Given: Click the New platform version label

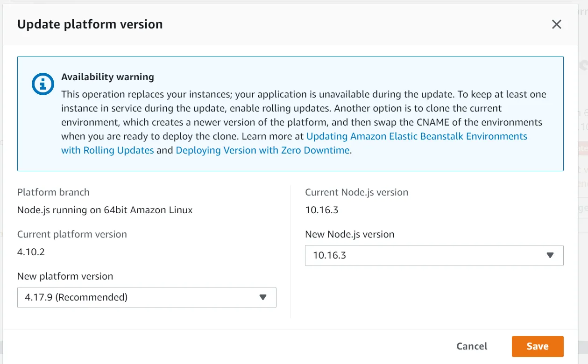Looking at the screenshot, I should [x=65, y=276].
